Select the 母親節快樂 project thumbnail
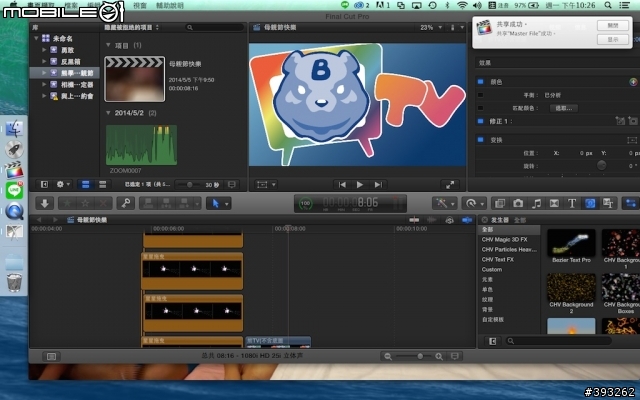This screenshot has height=400, width=640. pos(135,79)
